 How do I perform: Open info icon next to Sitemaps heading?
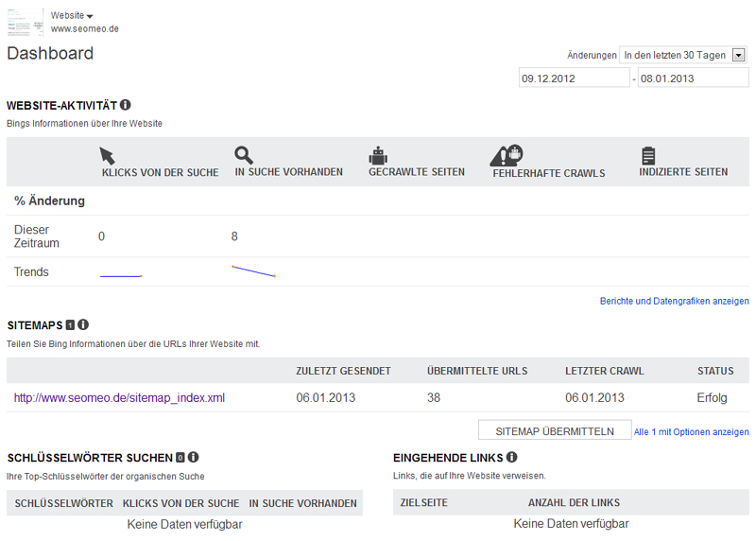83,324
